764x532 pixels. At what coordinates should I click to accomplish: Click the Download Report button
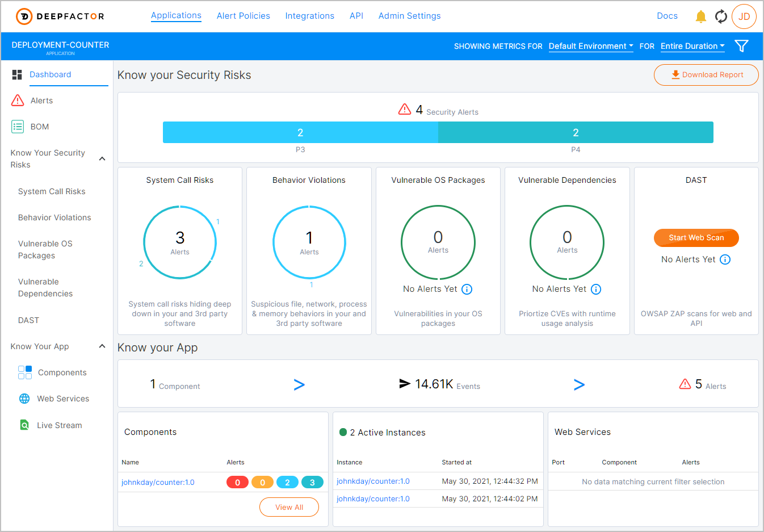[x=706, y=75]
